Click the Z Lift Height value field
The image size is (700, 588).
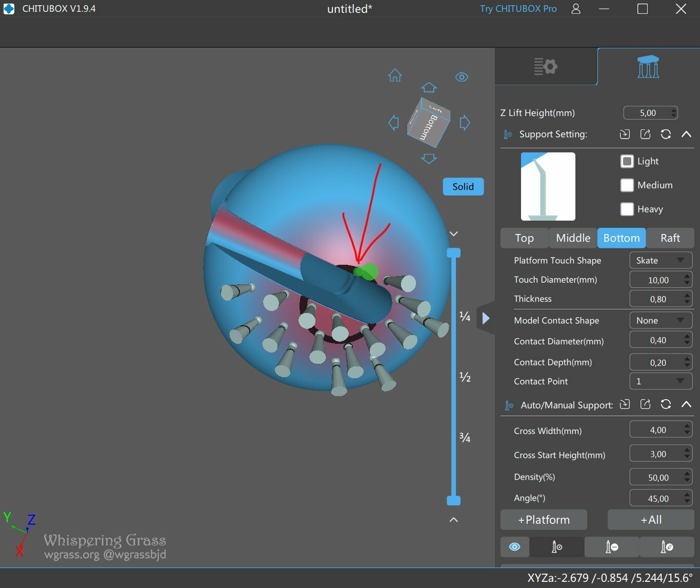click(650, 113)
